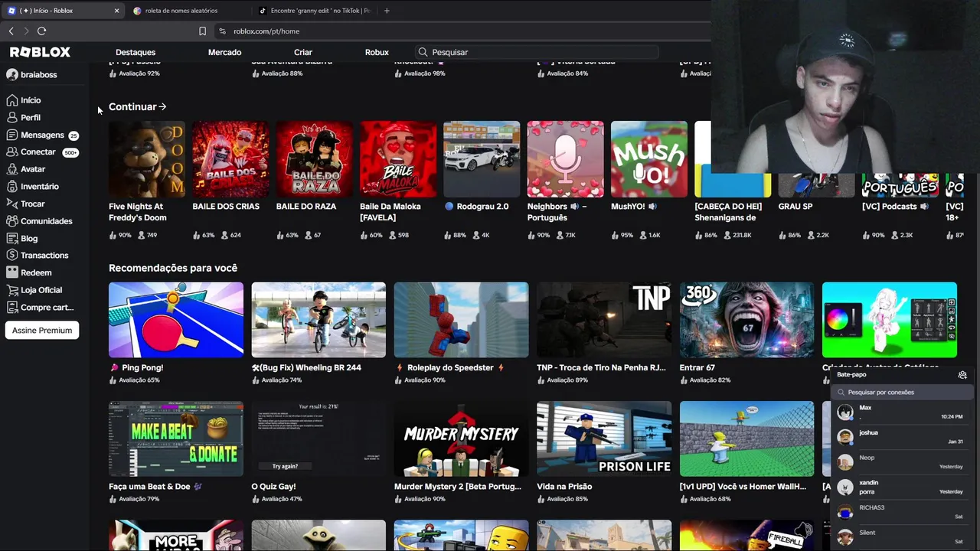Open MushYO! game thumbnail
Image resolution: width=980 pixels, height=551 pixels.
tap(649, 159)
